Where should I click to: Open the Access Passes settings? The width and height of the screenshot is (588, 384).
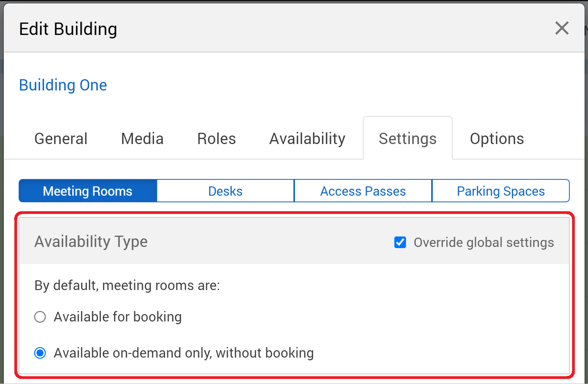pos(363,191)
